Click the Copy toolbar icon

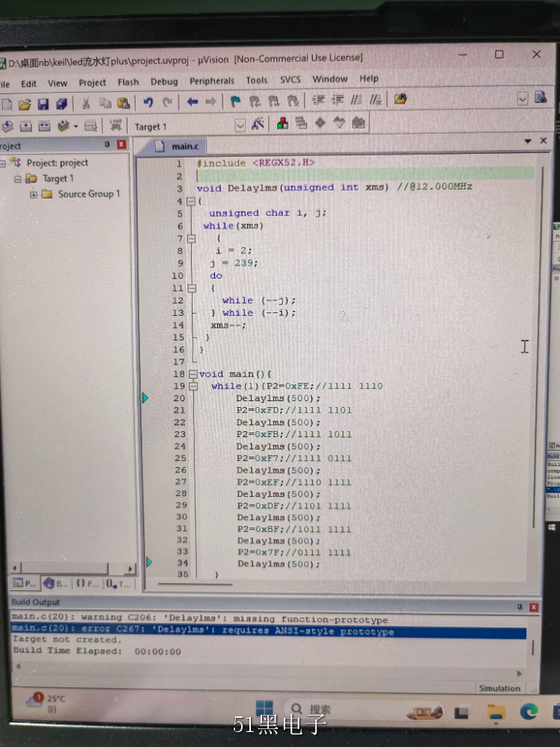pyautogui.click(x=105, y=103)
